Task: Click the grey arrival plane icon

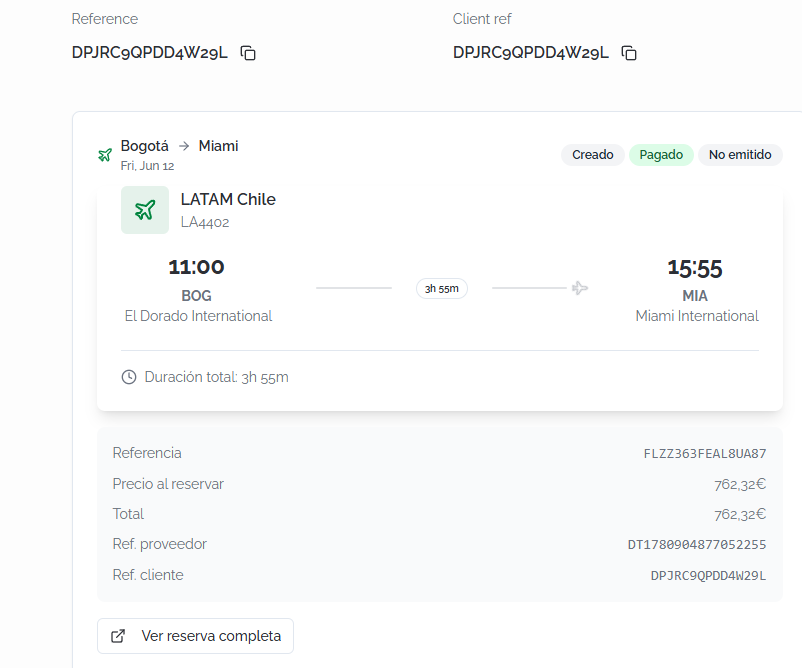Action: (580, 288)
